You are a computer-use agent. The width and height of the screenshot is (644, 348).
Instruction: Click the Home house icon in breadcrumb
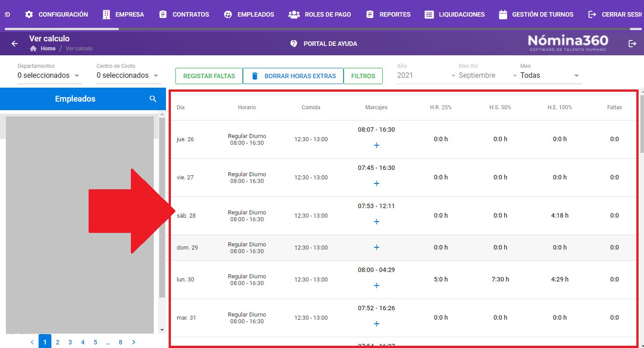[x=33, y=49]
